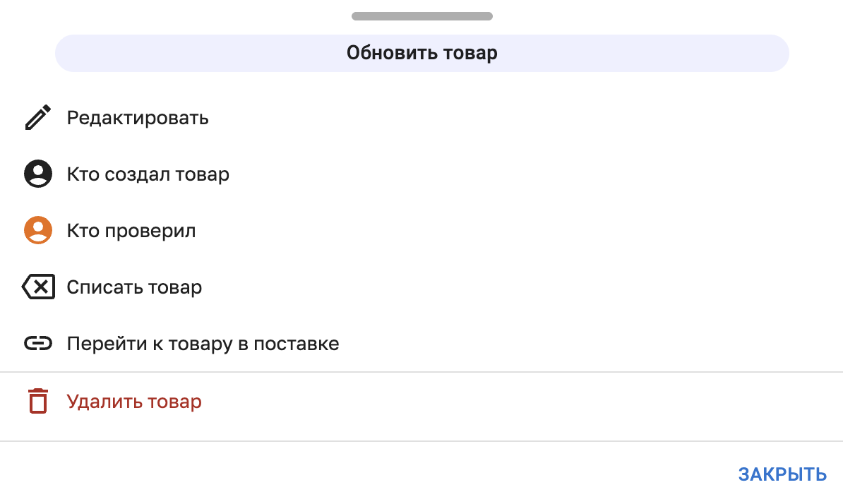Click the backspace icon beside Списать товар
The height and width of the screenshot is (504, 843).
coord(39,287)
